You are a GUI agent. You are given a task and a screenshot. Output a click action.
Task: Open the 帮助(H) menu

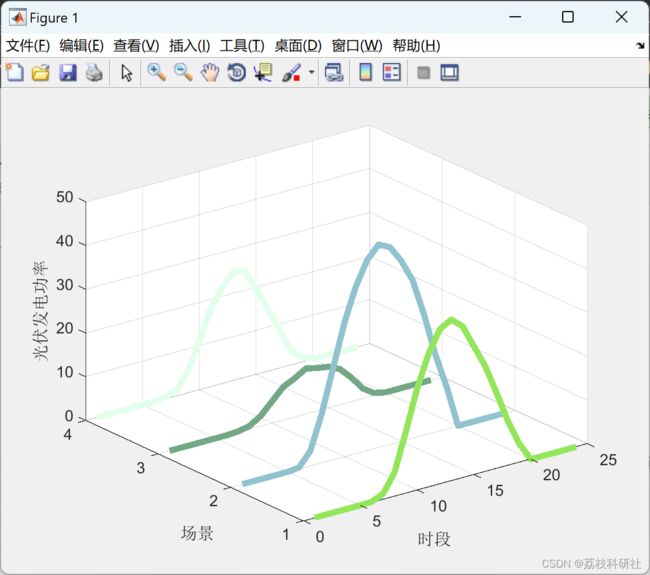pos(416,46)
